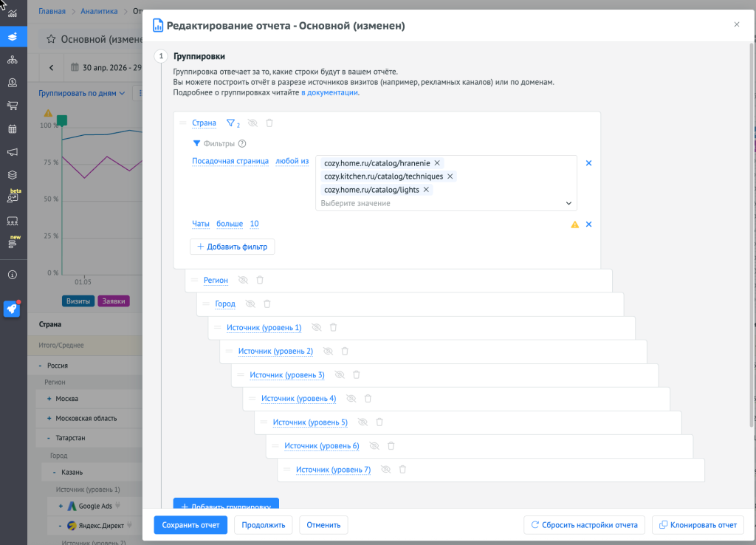Toggle Визиты chart legend
756x545 pixels.
coord(78,301)
